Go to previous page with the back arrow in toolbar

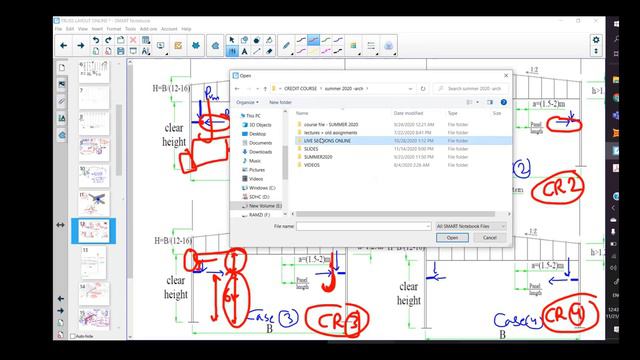(x=64, y=46)
